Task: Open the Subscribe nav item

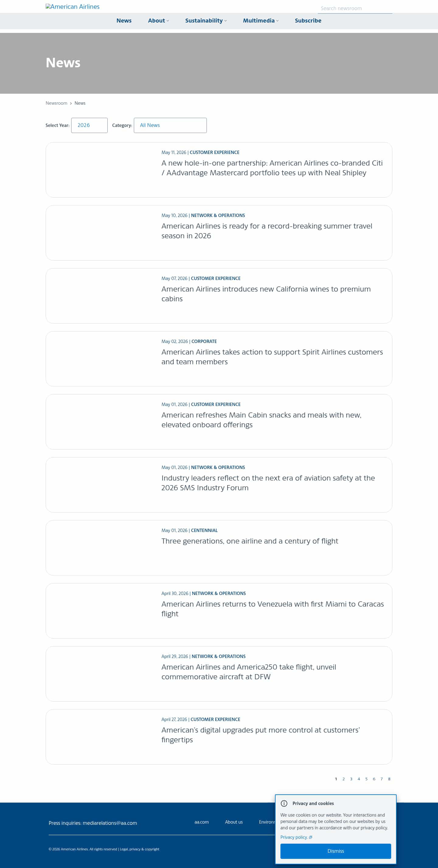Action: (x=308, y=21)
